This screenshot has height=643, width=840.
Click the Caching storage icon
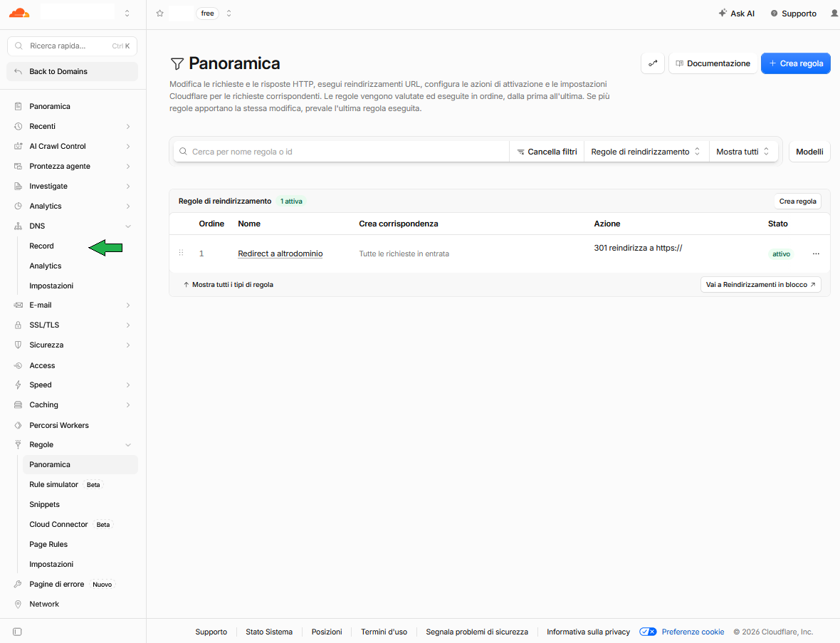[x=19, y=404]
